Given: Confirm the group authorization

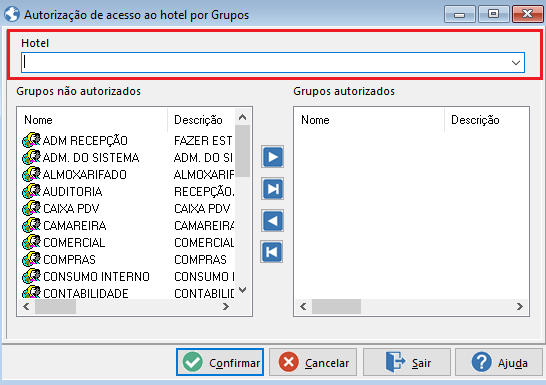Looking at the screenshot, I should [220, 362].
